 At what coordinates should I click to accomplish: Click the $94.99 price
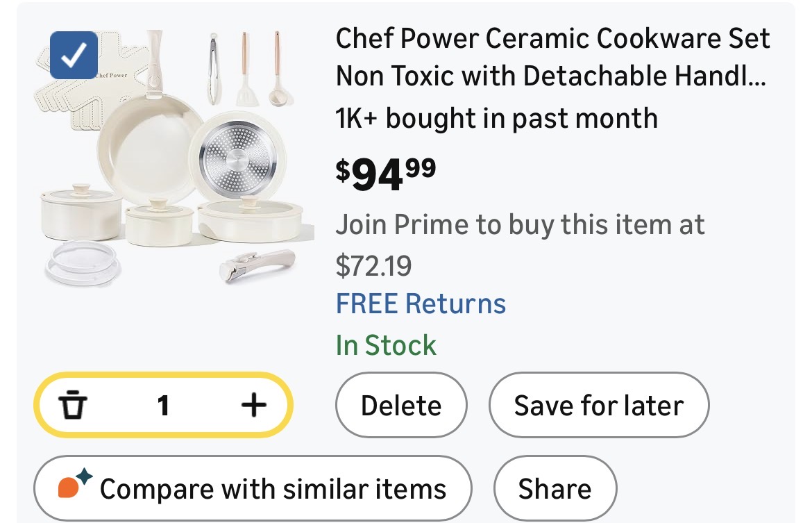[386, 174]
